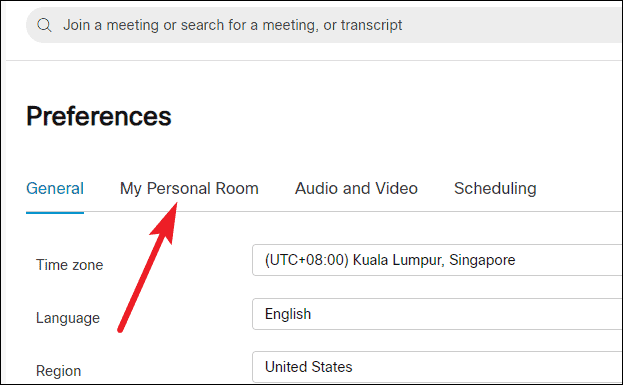Click the Time zone field label
The height and width of the screenshot is (385, 623).
pyautogui.click(x=70, y=265)
